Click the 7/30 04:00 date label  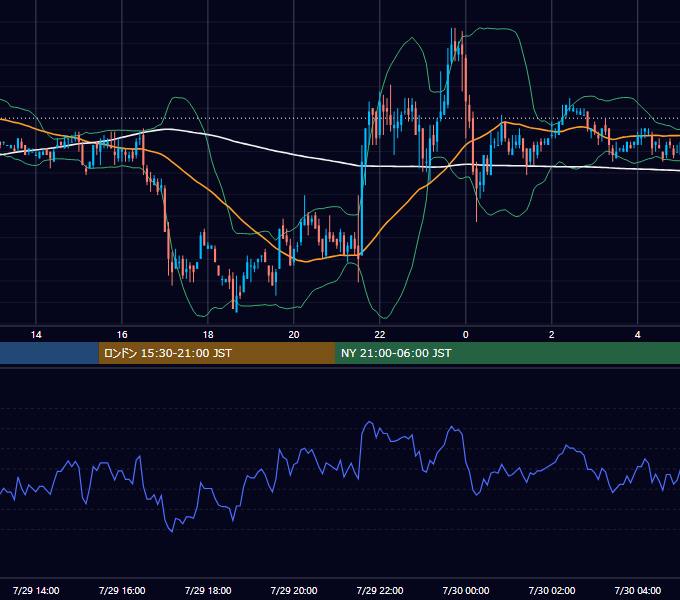tap(637, 590)
